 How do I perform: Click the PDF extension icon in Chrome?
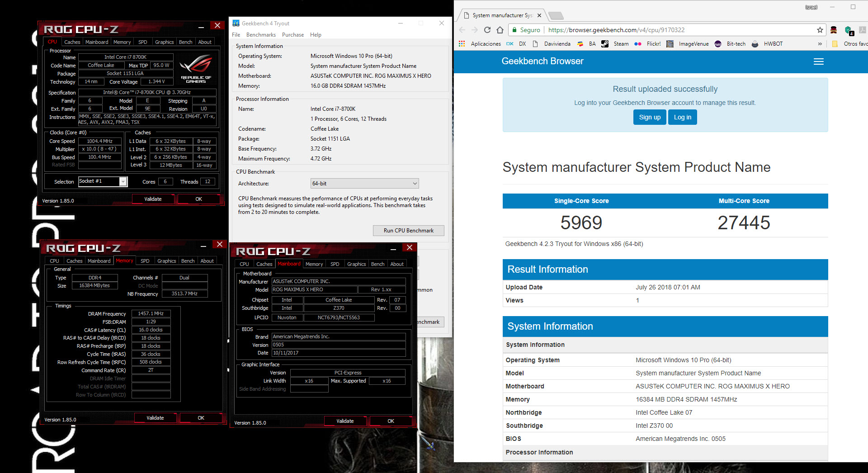[863, 30]
